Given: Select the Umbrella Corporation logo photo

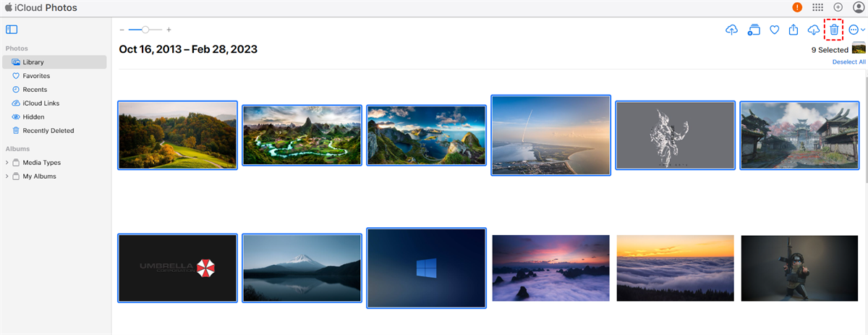Looking at the screenshot, I should (x=178, y=268).
